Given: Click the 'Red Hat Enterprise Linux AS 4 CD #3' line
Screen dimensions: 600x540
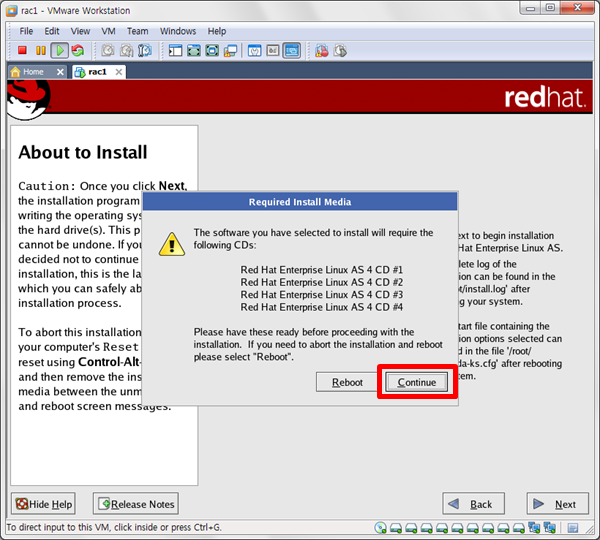Looking at the screenshot, I should click(x=321, y=295).
